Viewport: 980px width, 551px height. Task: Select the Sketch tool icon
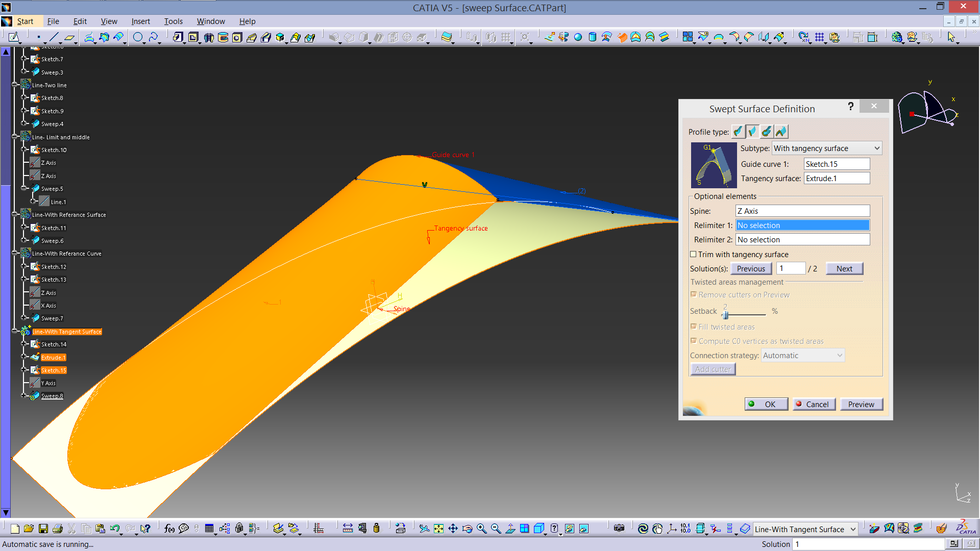[14, 37]
